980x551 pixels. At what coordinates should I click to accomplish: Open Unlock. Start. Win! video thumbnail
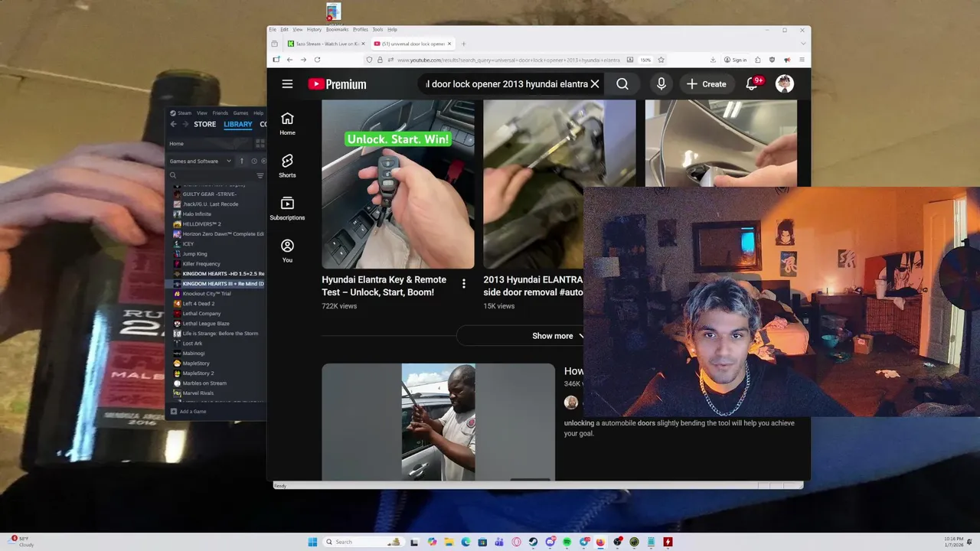[x=398, y=184]
